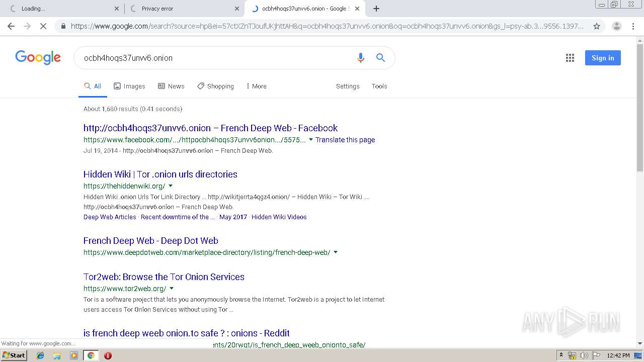Click the page vertical scrollbar
The image size is (644, 362).
pyautogui.click(x=640, y=108)
